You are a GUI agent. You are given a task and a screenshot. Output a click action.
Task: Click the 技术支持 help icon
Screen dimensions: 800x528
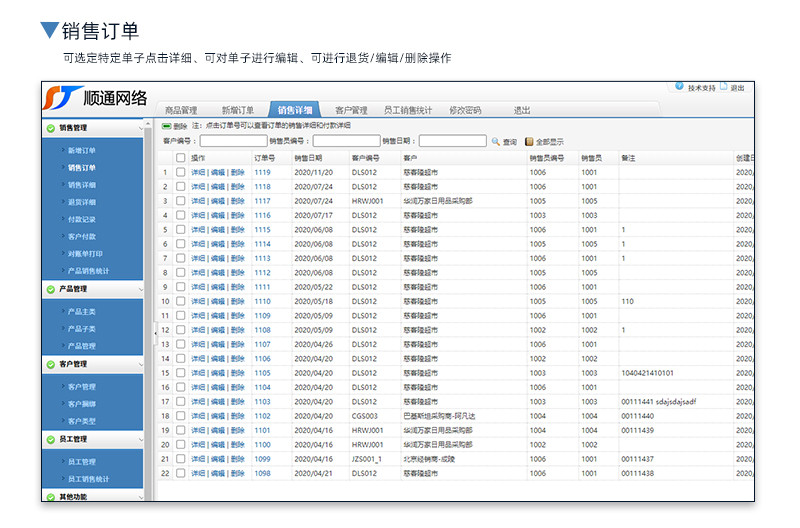point(679,86)
